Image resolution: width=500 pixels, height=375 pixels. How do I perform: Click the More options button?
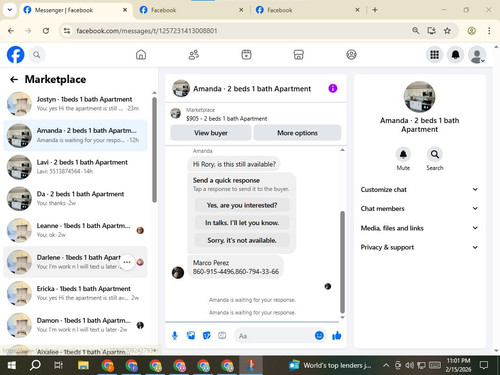[x=297, y=133]
